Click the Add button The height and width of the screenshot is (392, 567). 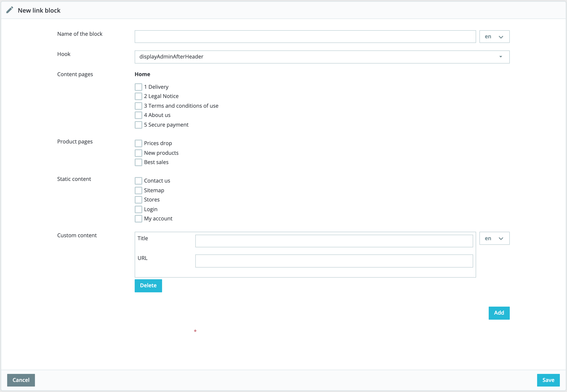pyautogui.click(x=499, y=313)
